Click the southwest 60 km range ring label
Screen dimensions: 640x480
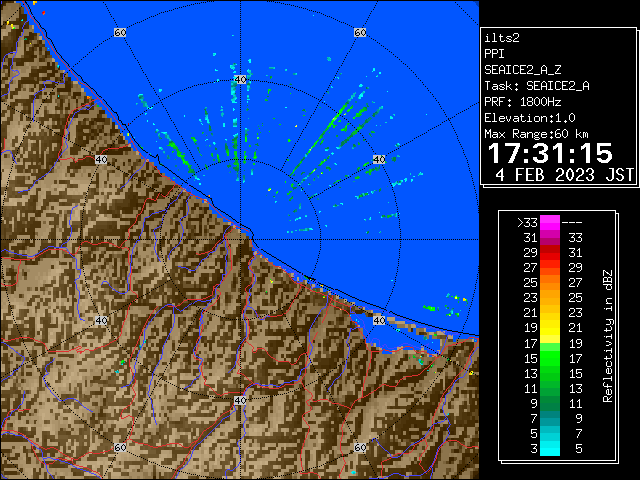(x=120, y=447)
